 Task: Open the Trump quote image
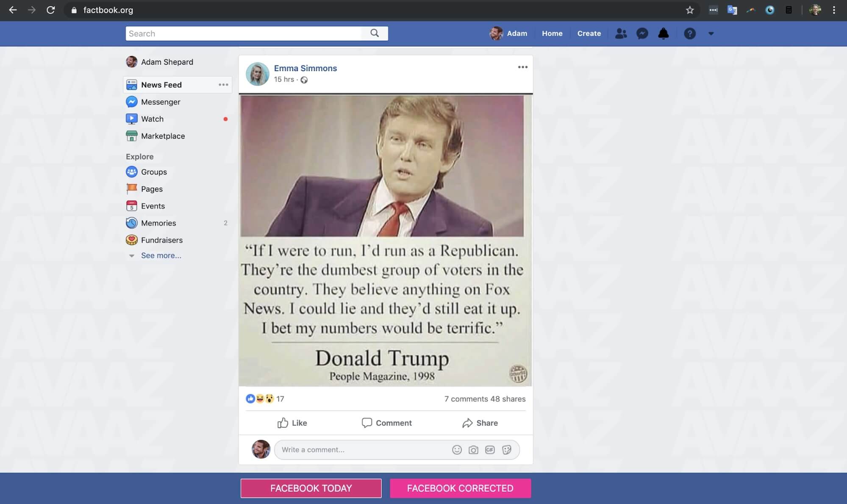(x=385, y=240)
